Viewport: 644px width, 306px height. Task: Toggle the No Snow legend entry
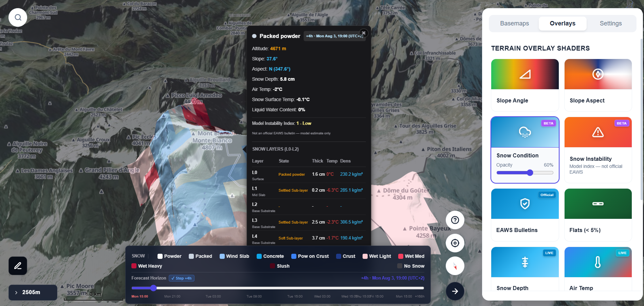point(411,266)
